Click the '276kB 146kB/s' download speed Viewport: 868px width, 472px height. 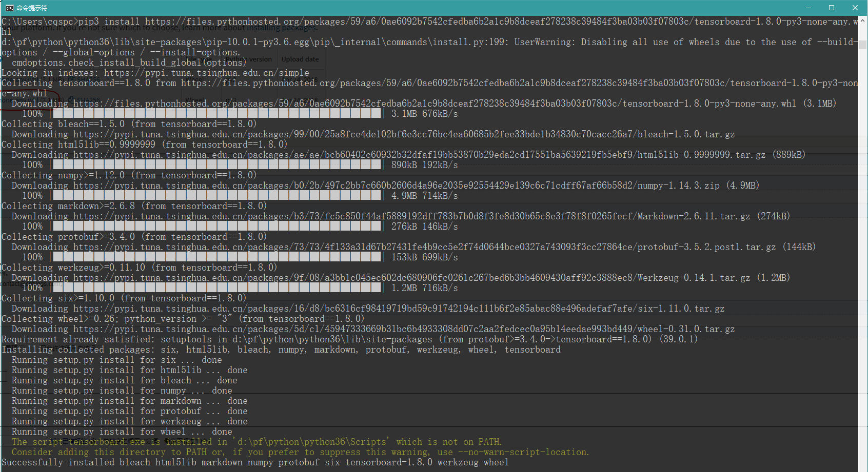pyautogui.click(x=425, y=227)
